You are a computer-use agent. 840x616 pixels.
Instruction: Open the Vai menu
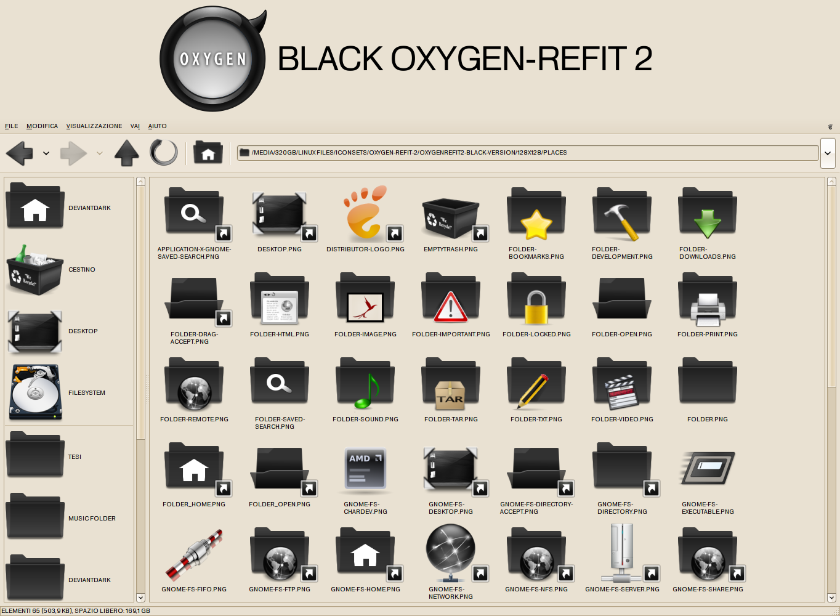pyautogui.click(x=135, y=126)
